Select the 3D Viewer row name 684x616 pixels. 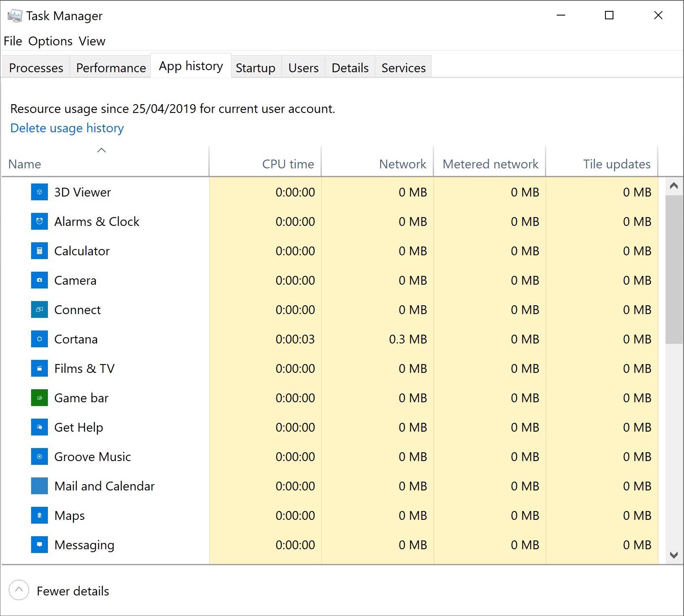tap(82, 192)
